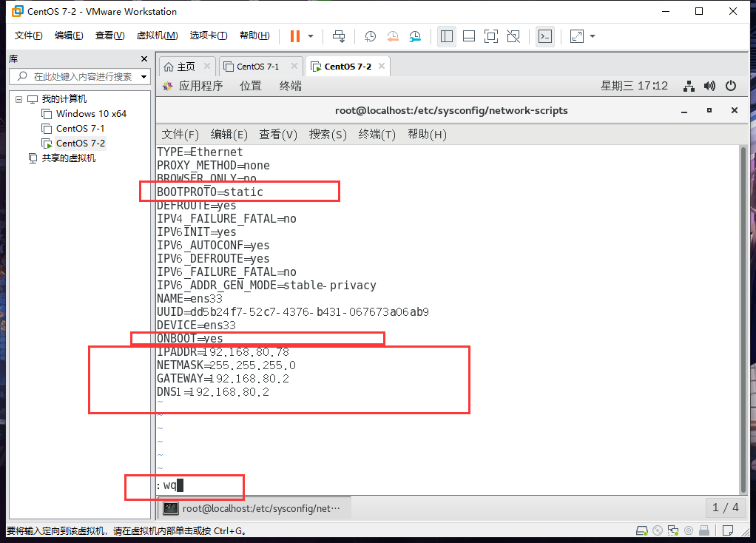Open the 文件(F) menu in VMware

tap(28, 36)
